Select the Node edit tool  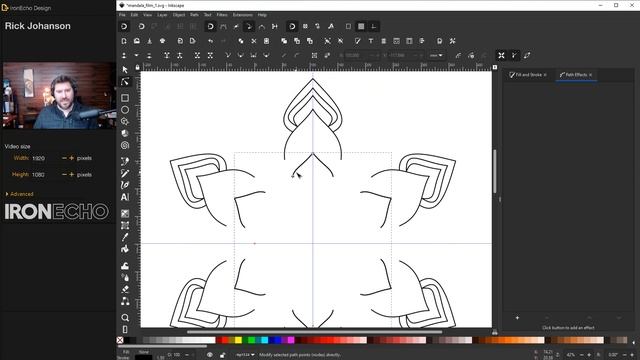click(x=125, y=82)
